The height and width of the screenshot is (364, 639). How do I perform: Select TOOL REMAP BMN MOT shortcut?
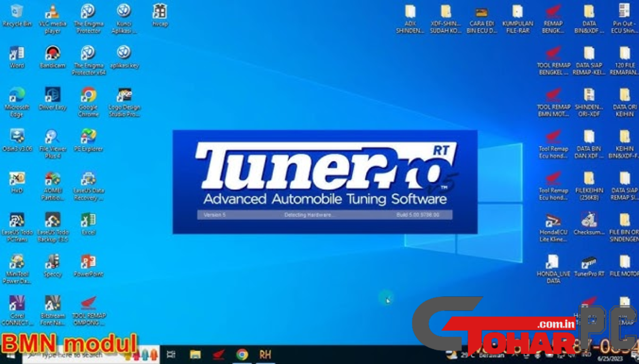(x=553, y=102)
